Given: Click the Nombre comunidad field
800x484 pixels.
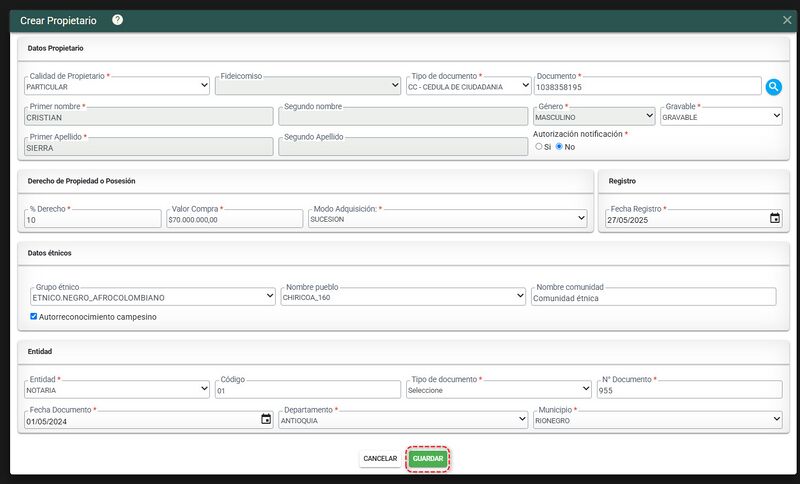Looking at the screenshot, I should pyautogui.click(x=654, y=297).
